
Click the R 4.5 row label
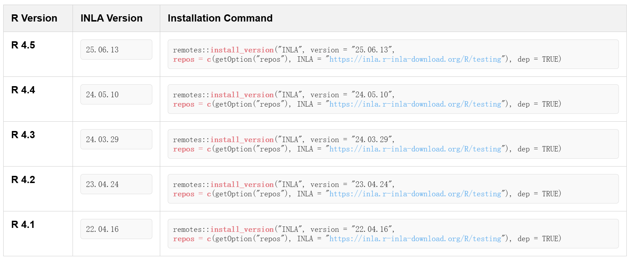[x=23, y=45]
